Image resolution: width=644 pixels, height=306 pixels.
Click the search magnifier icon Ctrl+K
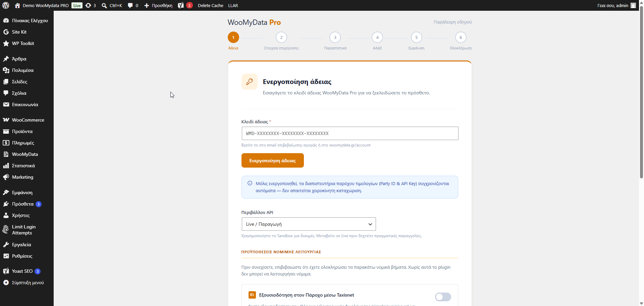(104, 5)
